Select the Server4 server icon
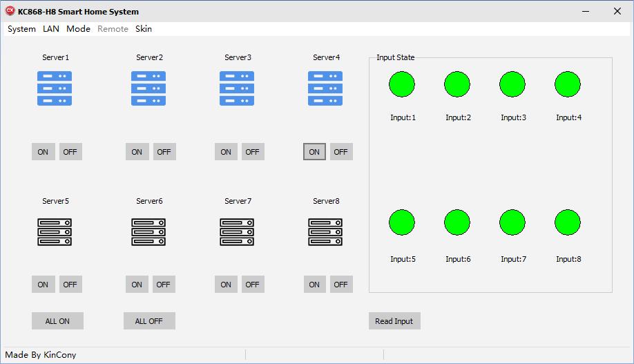634x364 pixels. point(325,88)
